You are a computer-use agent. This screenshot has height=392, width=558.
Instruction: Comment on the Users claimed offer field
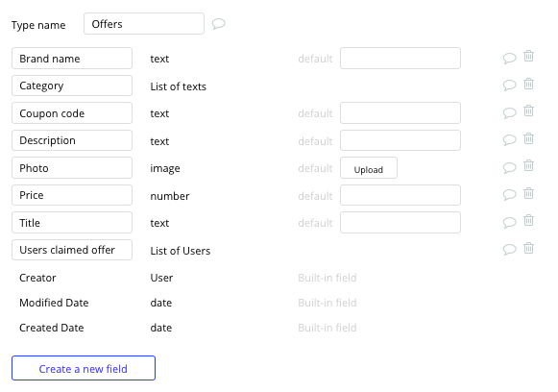pos(509,249)
